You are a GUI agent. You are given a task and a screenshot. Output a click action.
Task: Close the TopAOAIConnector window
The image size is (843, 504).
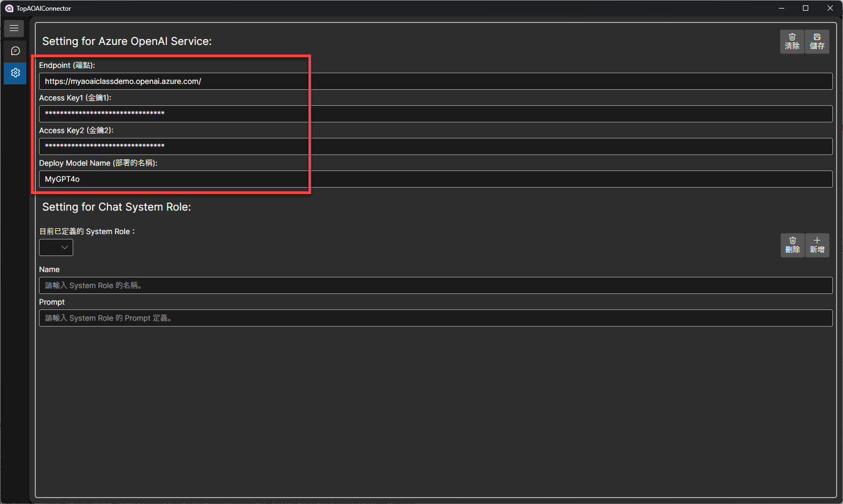(830, 8)
